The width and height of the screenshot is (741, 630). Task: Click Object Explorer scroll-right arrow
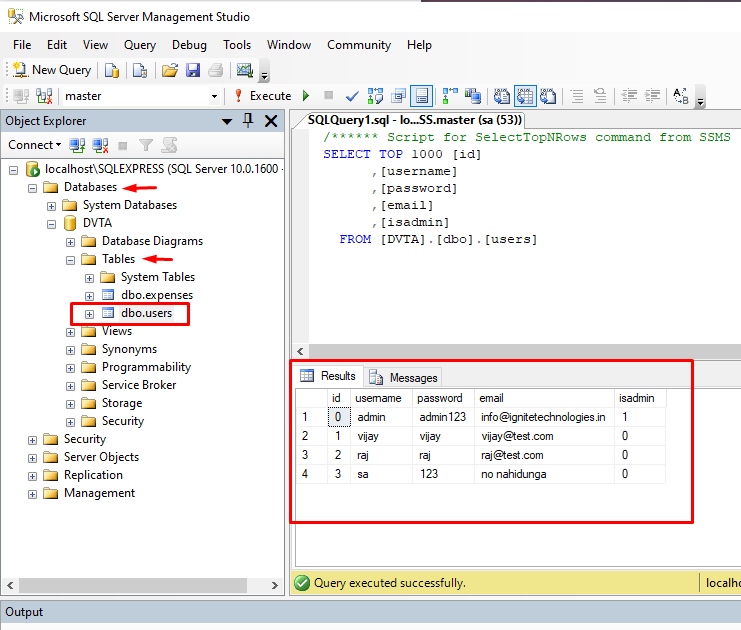pyautogui.click(x=275, y=585)
